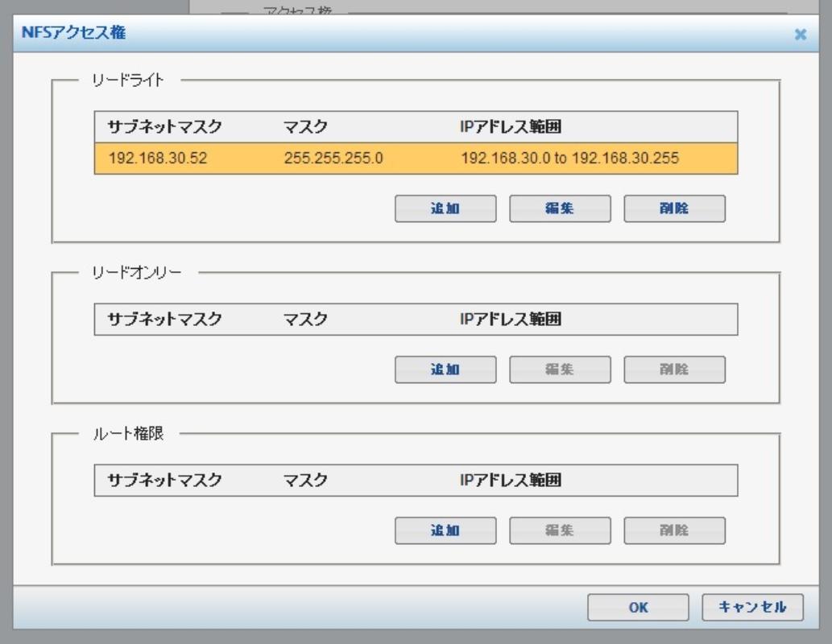Screen dimensions: 832x644
Task: Click 追加 button in リードライト section
Action: (445, 208)
